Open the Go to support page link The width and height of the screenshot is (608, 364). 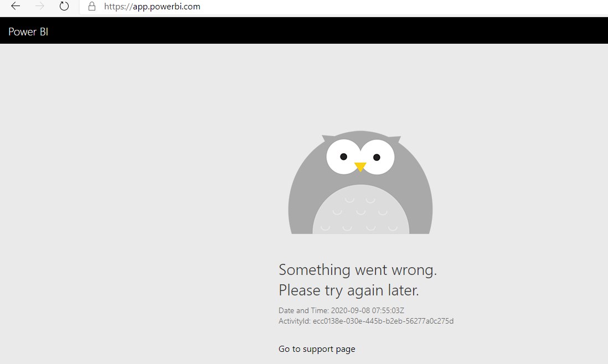pos(317,349)
